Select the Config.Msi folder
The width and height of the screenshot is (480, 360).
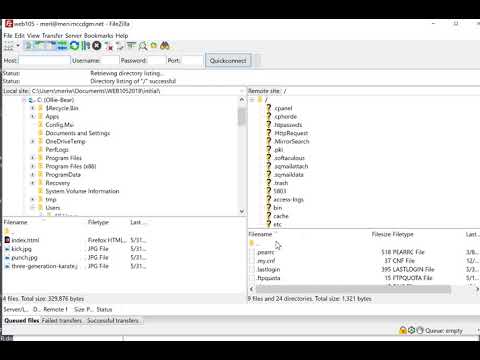pyautogui.click(x=59, y=125)
